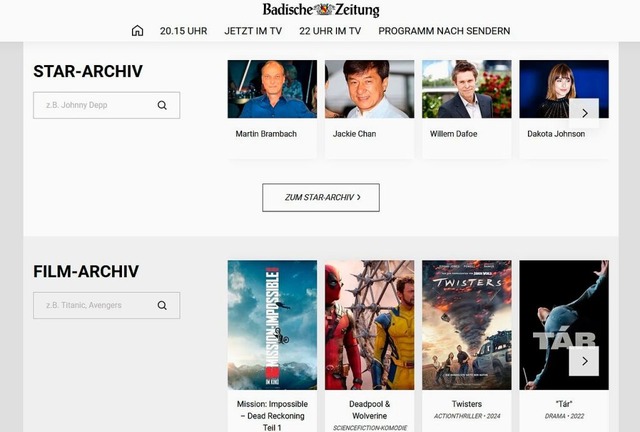The image size is (640, 432).
Task: Go to the home icon in navigation
Action: tap(138, 31)
